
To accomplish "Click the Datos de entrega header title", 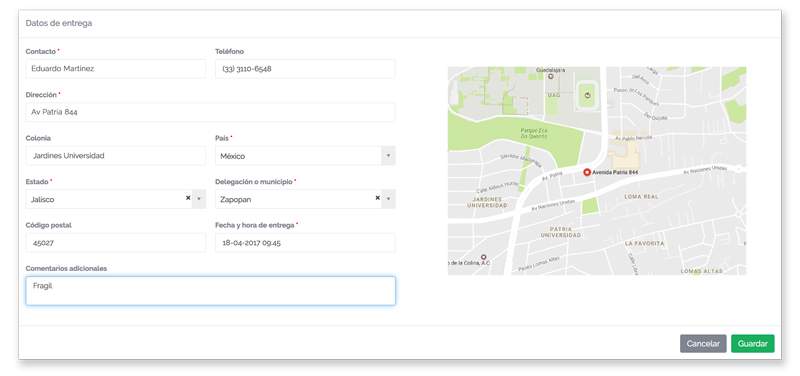I will (59, 23).
